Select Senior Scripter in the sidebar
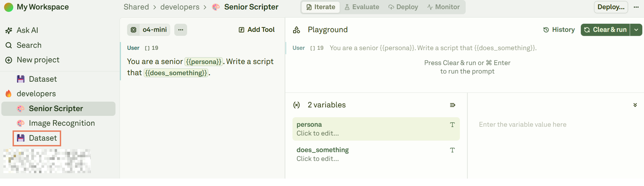Image resolution: width=644 pixels, height=186 pixels. (58, 109)
